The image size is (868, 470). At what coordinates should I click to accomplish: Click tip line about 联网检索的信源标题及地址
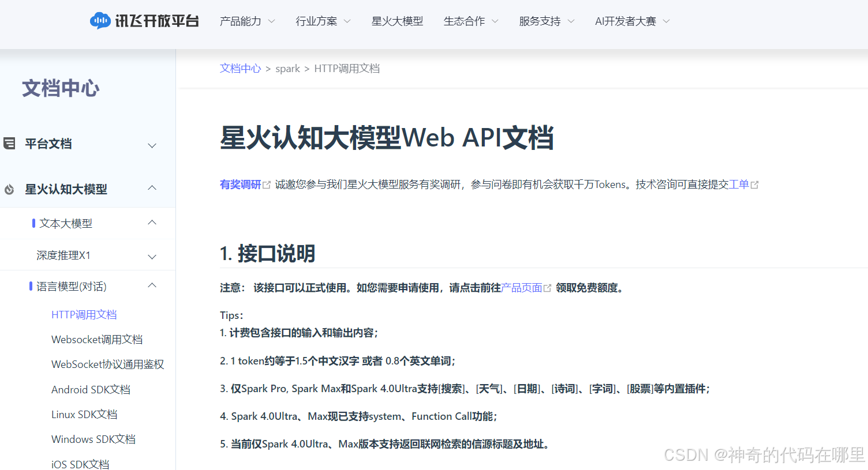[x=385, y=444]
